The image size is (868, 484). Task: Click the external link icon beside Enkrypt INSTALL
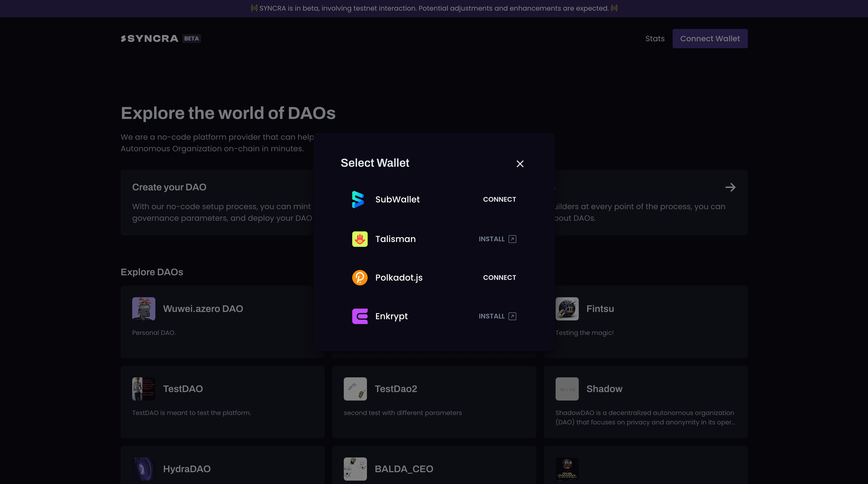[512, 316]
